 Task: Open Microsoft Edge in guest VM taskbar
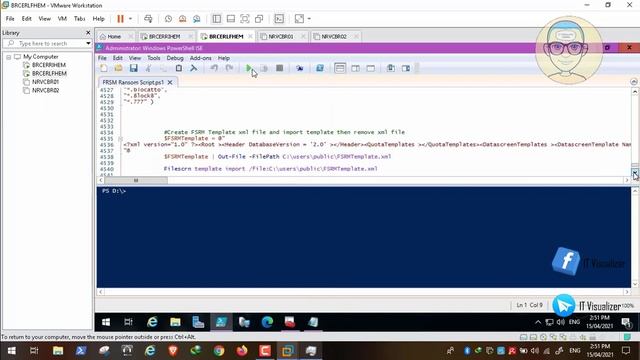click(x=267, y=322)
